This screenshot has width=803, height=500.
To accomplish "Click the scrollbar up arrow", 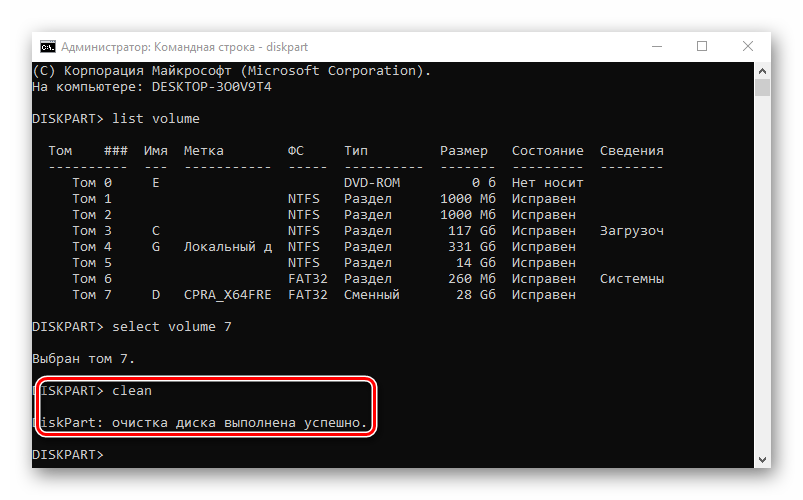I will coord(762,70).
